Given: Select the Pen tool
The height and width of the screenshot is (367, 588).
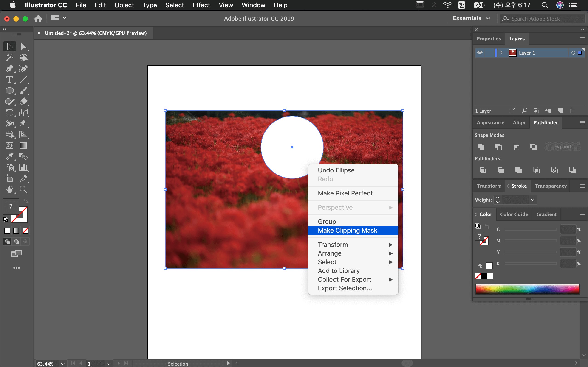Looking at the screenshot, I should coord(9,69).
